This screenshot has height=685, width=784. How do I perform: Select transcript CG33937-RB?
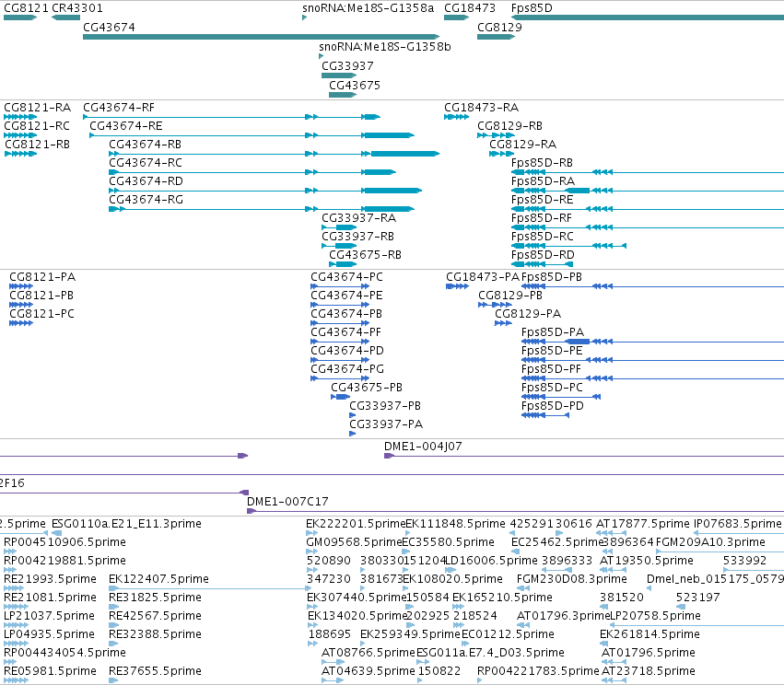coord(357,238)
